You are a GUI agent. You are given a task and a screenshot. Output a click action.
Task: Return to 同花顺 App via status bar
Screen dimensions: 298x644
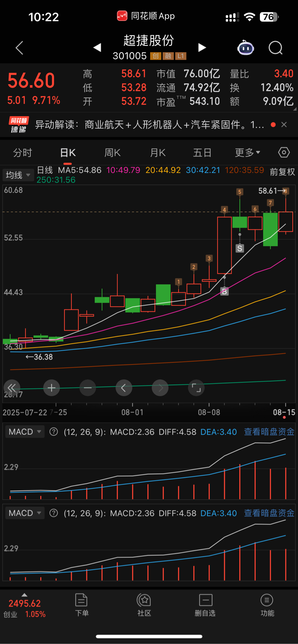tap(146, 16)
